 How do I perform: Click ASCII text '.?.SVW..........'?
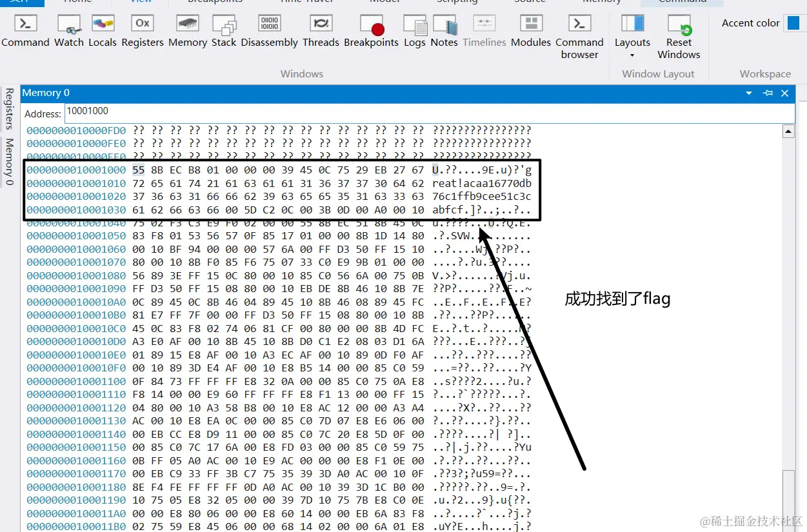pyautogui.click(x=482, y=236)
